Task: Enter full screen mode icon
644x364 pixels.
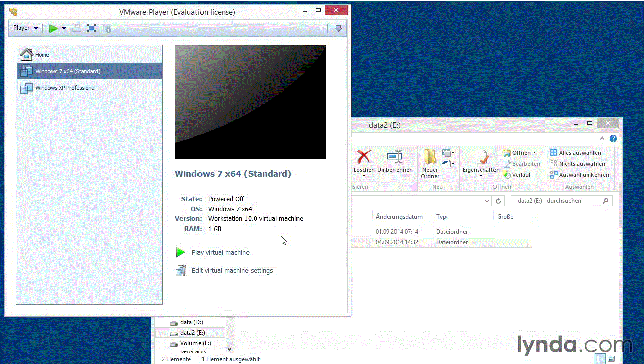Action: coord(91,28)
